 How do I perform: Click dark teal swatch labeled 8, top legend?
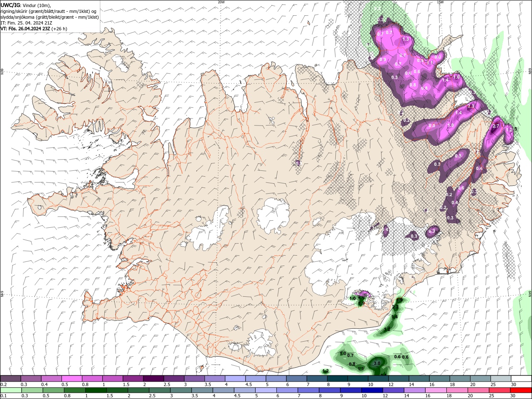(x=337, y=379)
